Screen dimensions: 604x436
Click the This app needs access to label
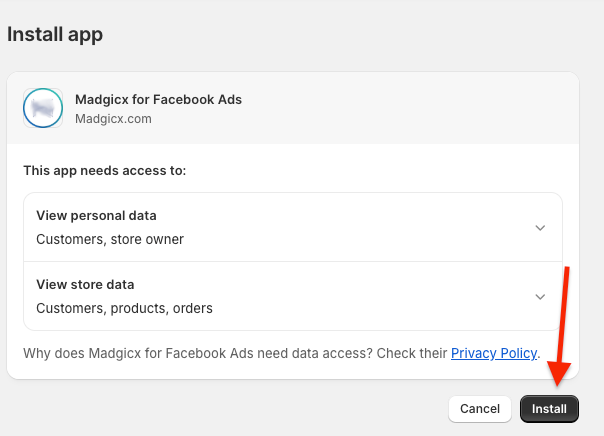tap(105, 170)
